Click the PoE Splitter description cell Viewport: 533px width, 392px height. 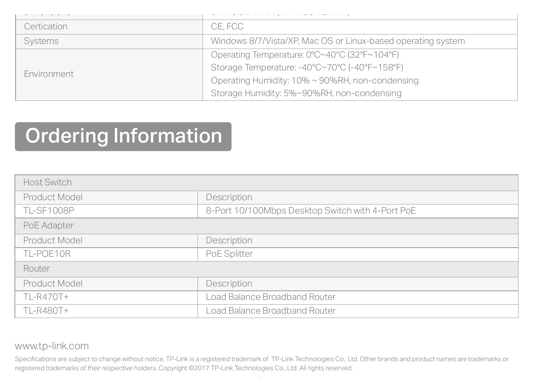click(x=358, y=254)
